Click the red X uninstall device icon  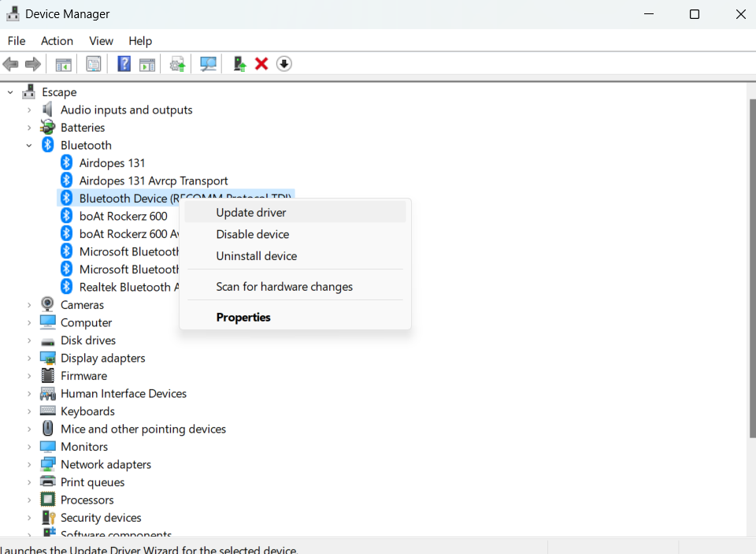coord(261,64)
